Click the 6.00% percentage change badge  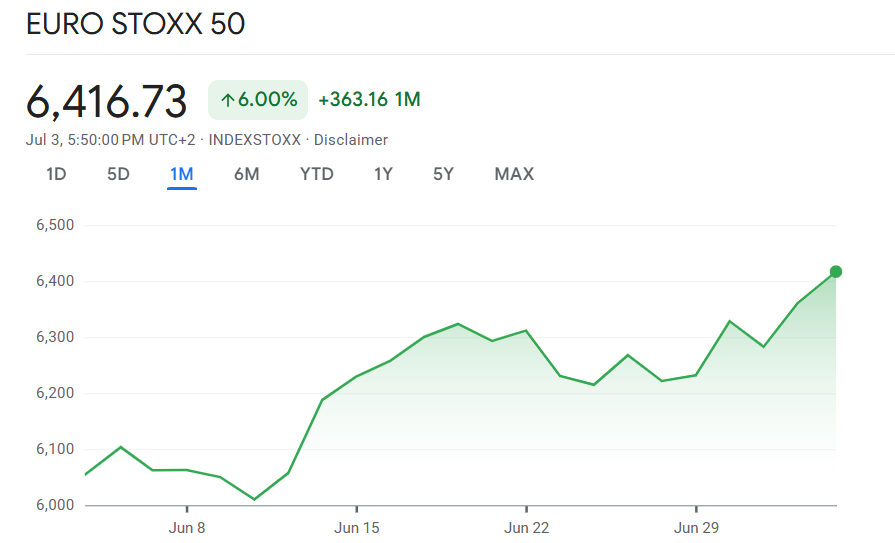pos(258,100)
